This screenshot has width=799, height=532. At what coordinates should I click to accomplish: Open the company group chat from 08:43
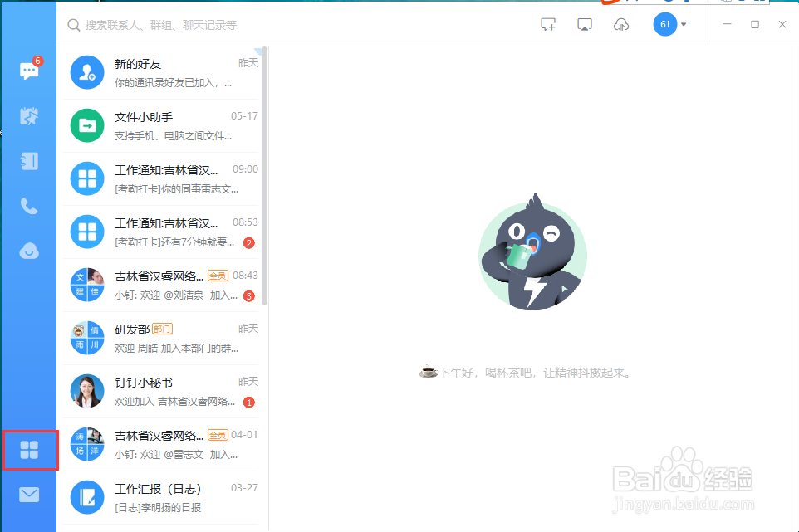[161, 286]
